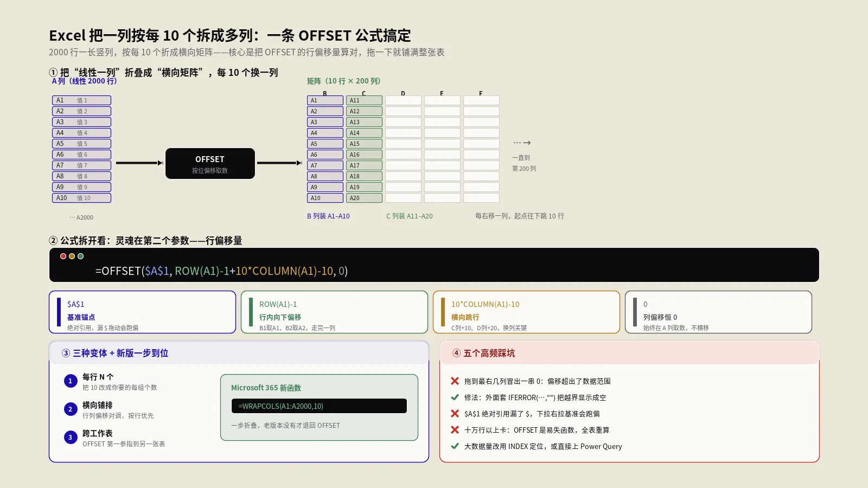Screen dimensions: 868x488
Task: Click caption 每右移一列，起点往下跳 10 行
Action: (x=520, y=216)
